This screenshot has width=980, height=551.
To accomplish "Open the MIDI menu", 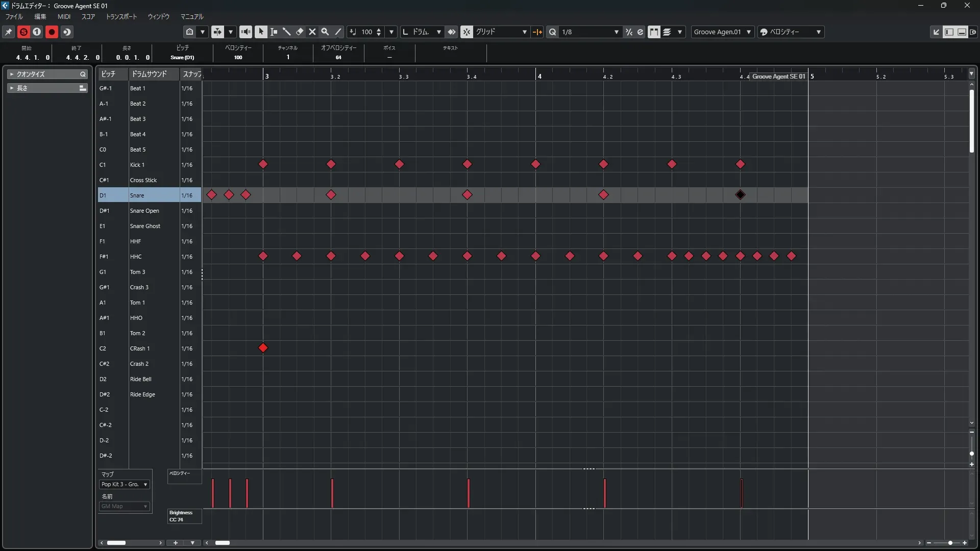I will (x=64, y=16).
